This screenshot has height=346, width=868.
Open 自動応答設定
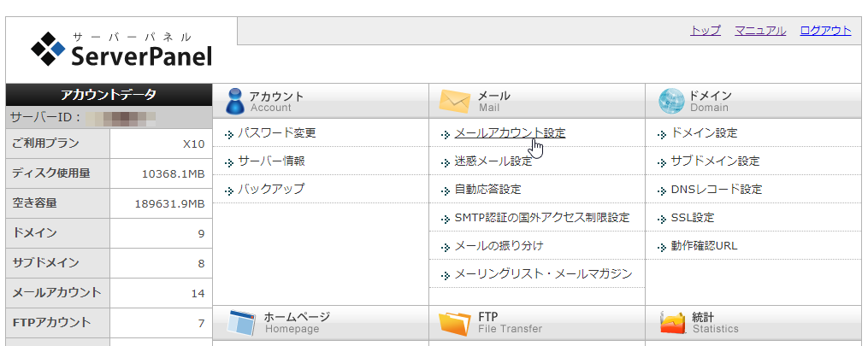pos(487,189)
